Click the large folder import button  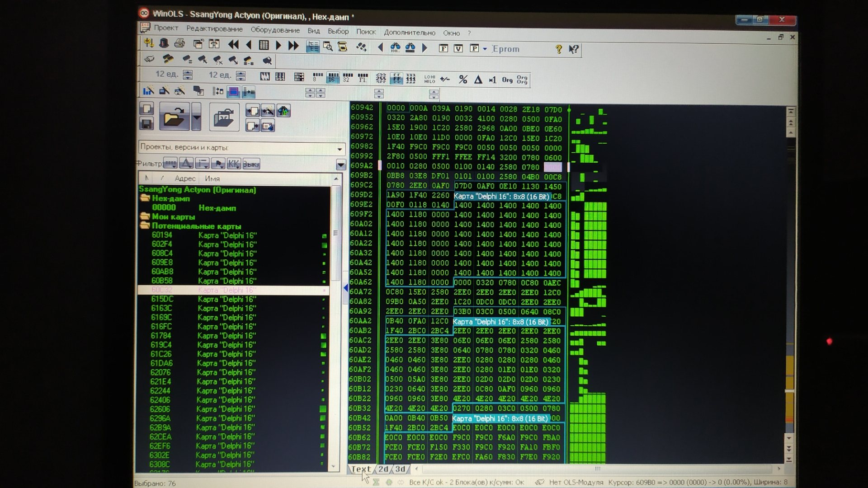pos(224,117)
